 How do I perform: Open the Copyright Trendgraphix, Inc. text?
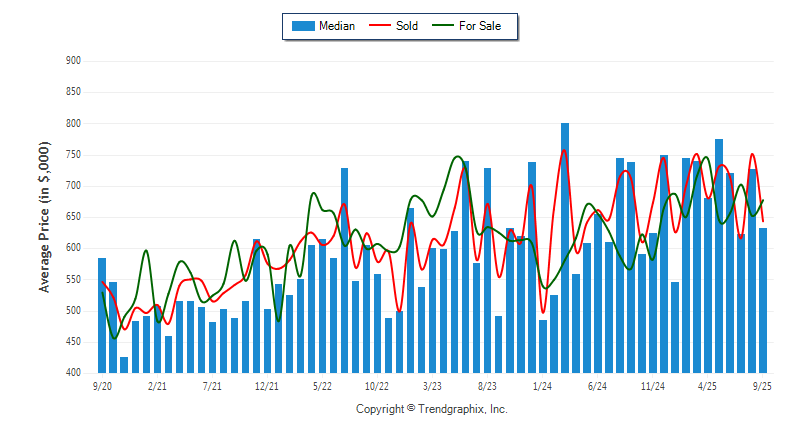pyautogui.click(x=432, y=409)
